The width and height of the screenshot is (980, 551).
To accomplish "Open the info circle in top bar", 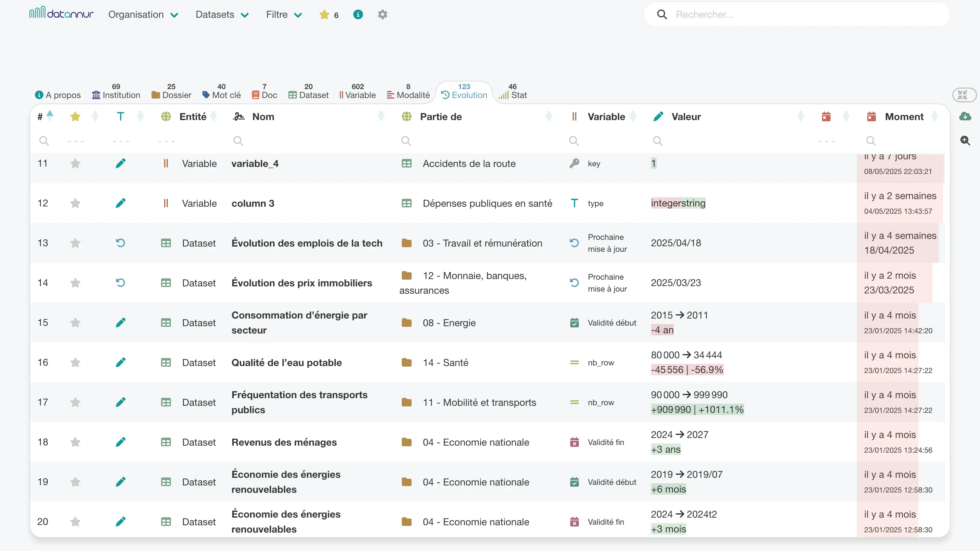I will (358, 14).
